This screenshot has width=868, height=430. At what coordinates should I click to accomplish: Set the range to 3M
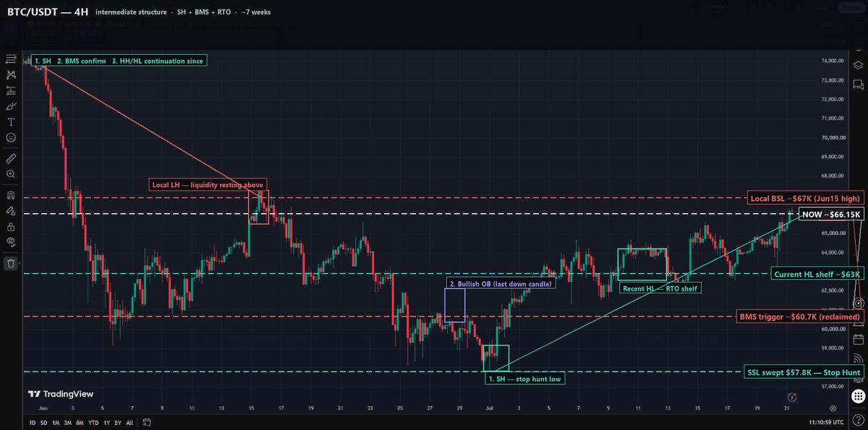(67, 422)
